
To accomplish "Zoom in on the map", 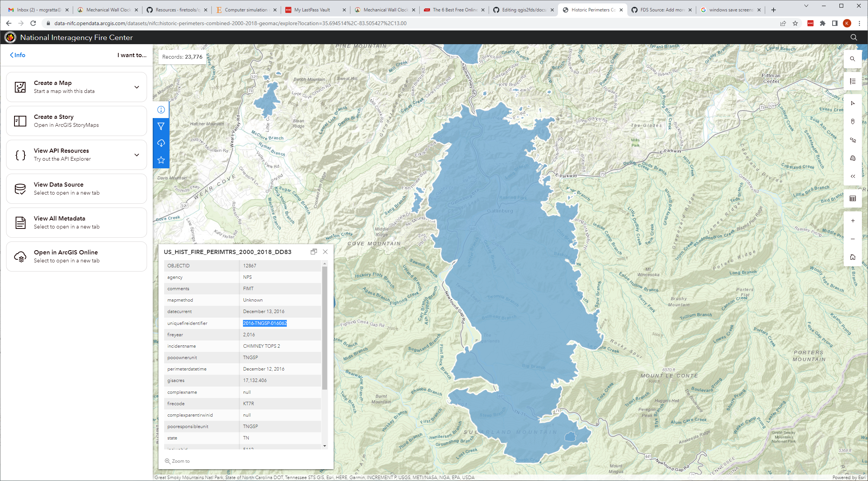I will click(852, 221).
